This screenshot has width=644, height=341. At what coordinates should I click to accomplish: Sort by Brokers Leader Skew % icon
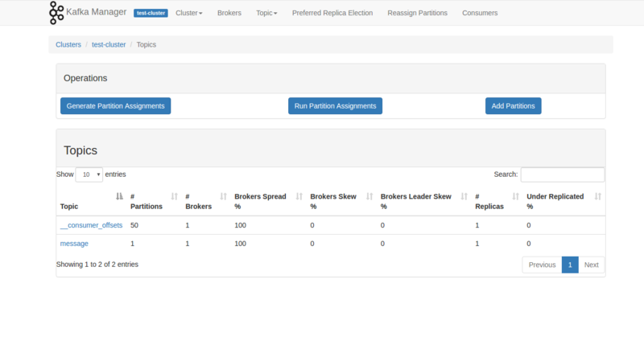(x=464, y=196)
